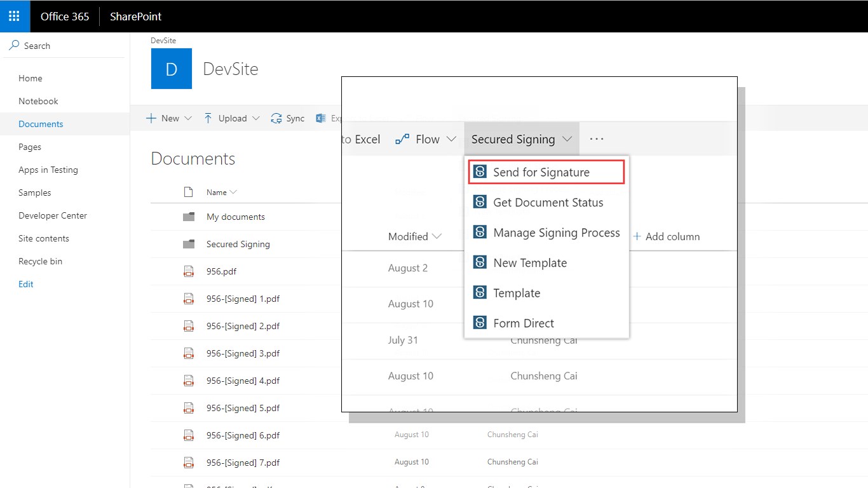
Task: Open Pages in sidebar
Action: [30, 147]
